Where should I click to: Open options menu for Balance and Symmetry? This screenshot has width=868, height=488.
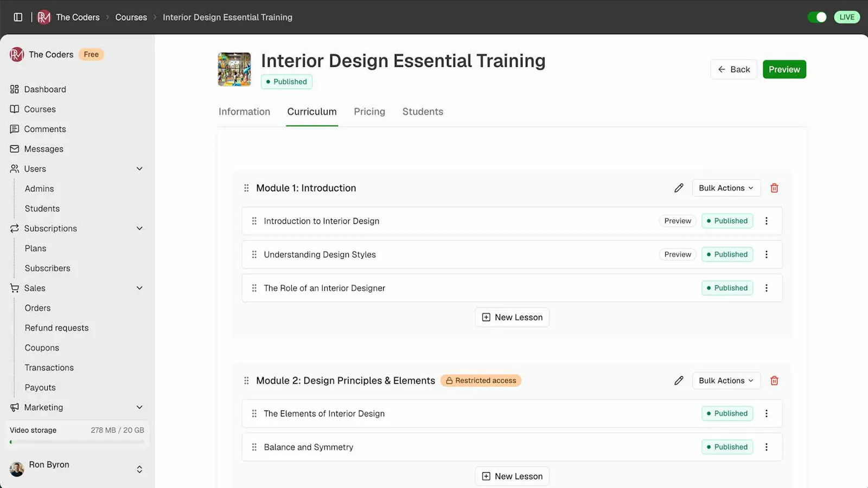tap(767, 447)
